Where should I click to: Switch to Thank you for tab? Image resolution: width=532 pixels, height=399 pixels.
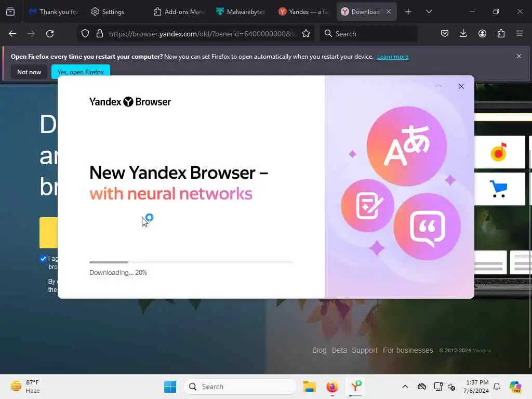(54, 12)
